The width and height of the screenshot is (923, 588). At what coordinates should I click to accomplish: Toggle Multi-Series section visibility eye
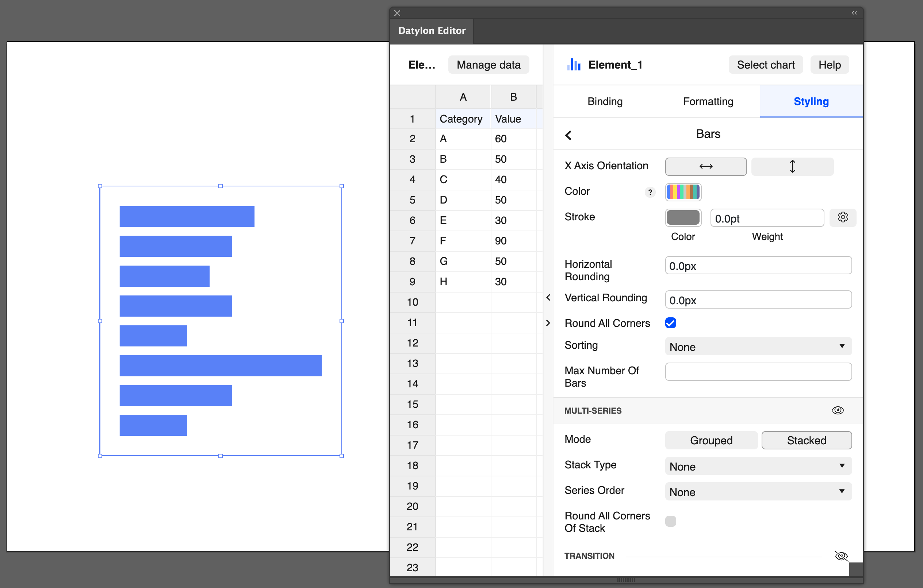(x=838, y=410)
